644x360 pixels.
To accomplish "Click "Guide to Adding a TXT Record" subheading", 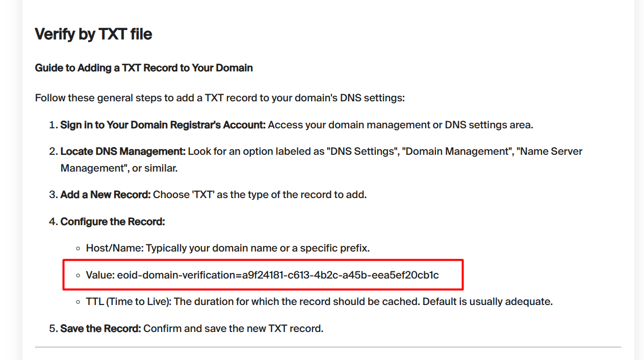I will click(x=144, y=68).
